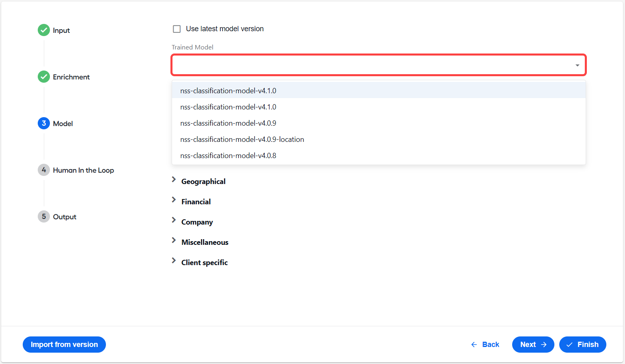The width and height of the screenshot is (625, 364).
Task: Click the Import from version button
Action: (x=64, y=345)
